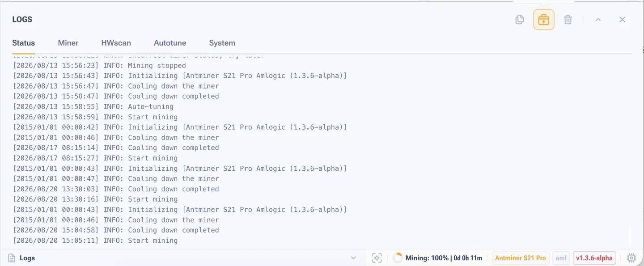This screenshot has width=644, height=266.
Task: Clear logs using the trash icon
Action: pos(568,20)
